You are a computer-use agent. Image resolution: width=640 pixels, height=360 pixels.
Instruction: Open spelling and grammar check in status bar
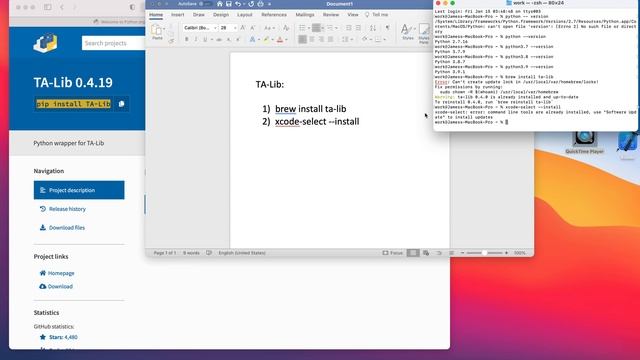(x=209, y=253)
